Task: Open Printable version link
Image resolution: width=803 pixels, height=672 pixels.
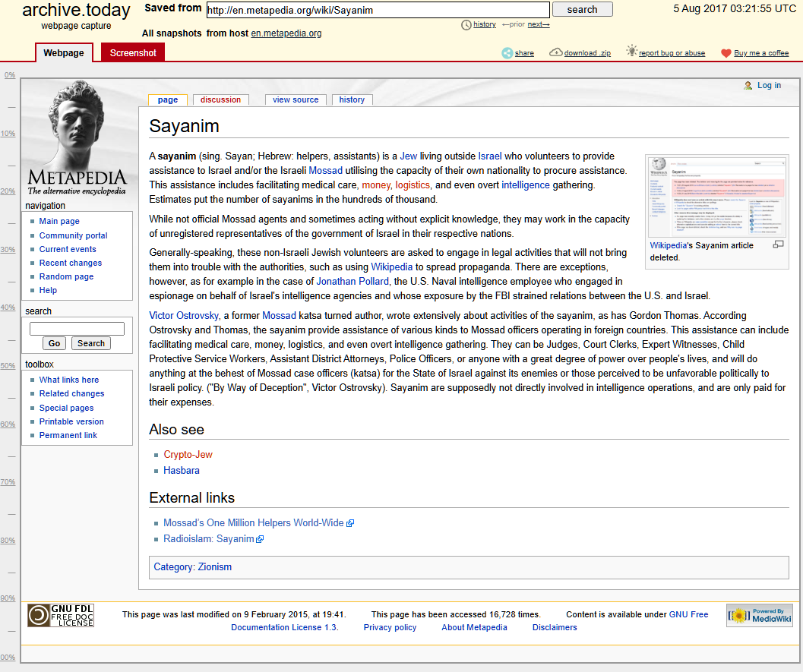Action: coord(71,421)
